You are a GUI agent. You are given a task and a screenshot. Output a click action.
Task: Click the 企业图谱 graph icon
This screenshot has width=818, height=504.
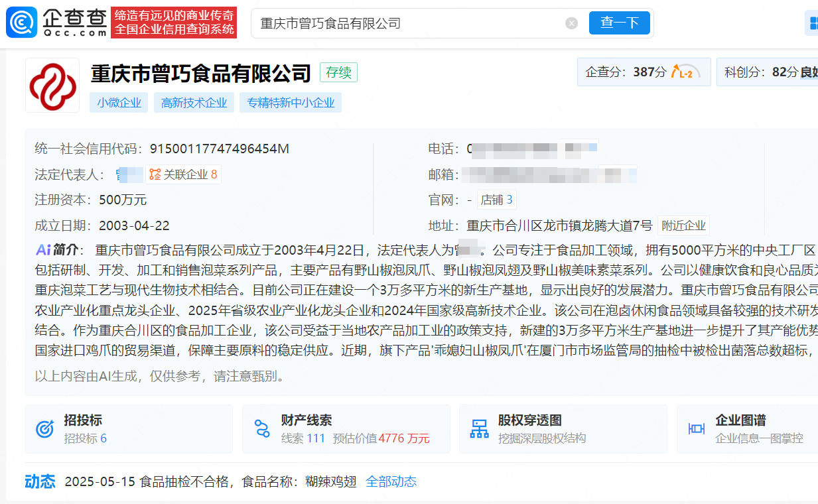[696, 429]
